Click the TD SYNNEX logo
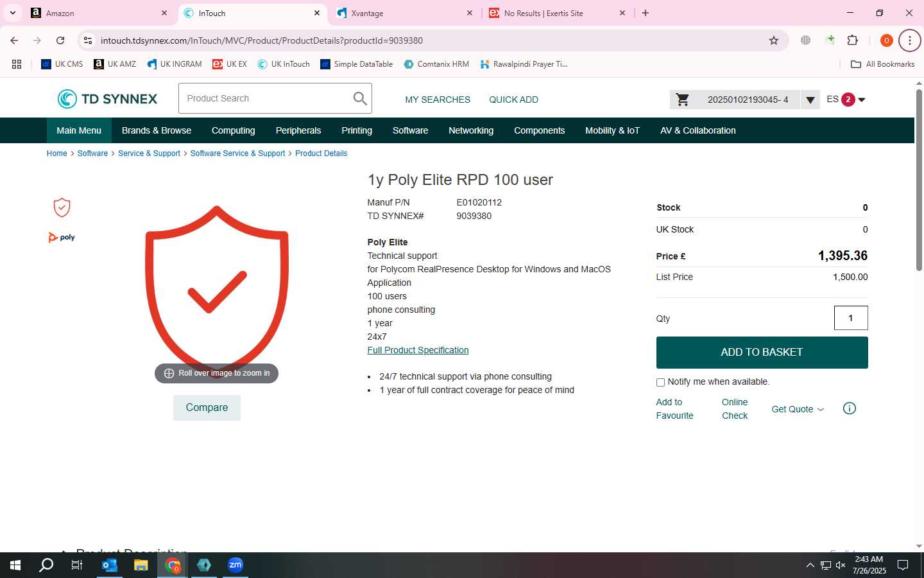 (x=107, y=99)
